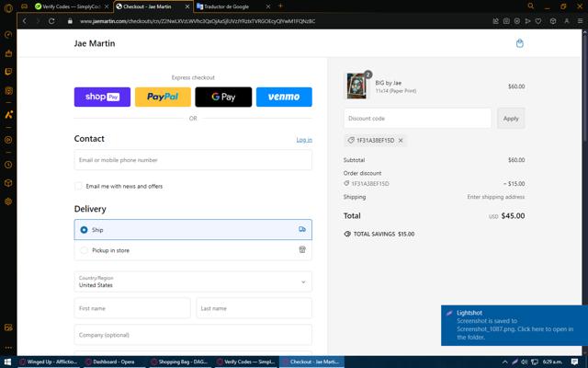Focus the Company (optional) field
The image size is (588, 368).
coord(193,335)
